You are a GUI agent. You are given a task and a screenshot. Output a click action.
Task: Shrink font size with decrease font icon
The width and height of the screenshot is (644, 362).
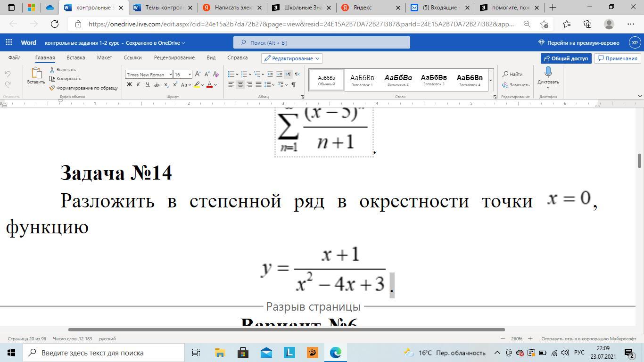pyautogui.click(x=207, y=74)
